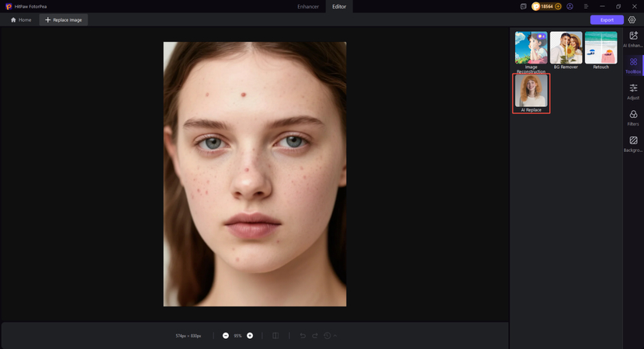The image size is (644, 349).
Task: Minimize the HitPaw FotorPea window
Action: point(602,6)
